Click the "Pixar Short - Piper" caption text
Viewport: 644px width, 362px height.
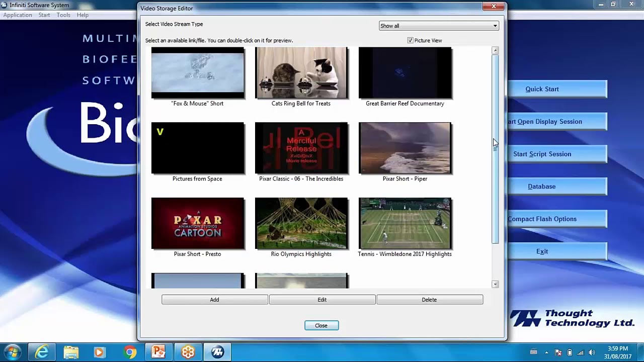pos(405,178)
